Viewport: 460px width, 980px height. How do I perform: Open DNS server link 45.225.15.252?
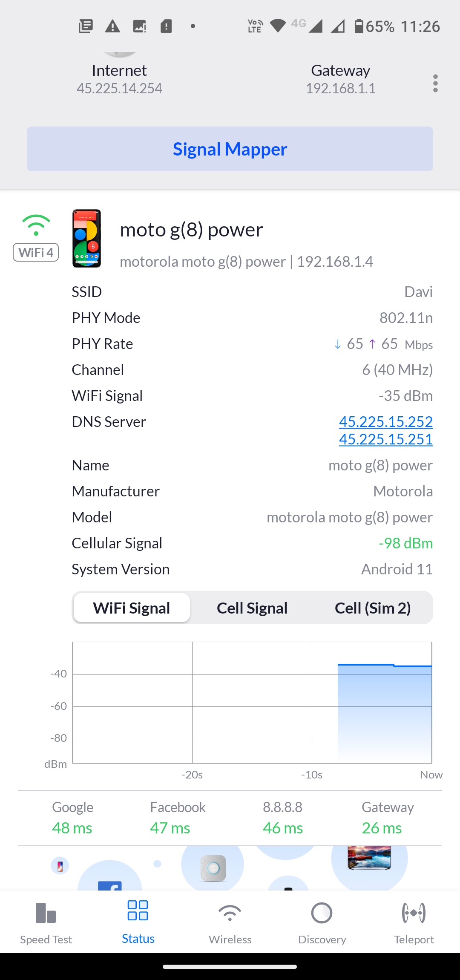pyautogui.click(x=385, y=421)
